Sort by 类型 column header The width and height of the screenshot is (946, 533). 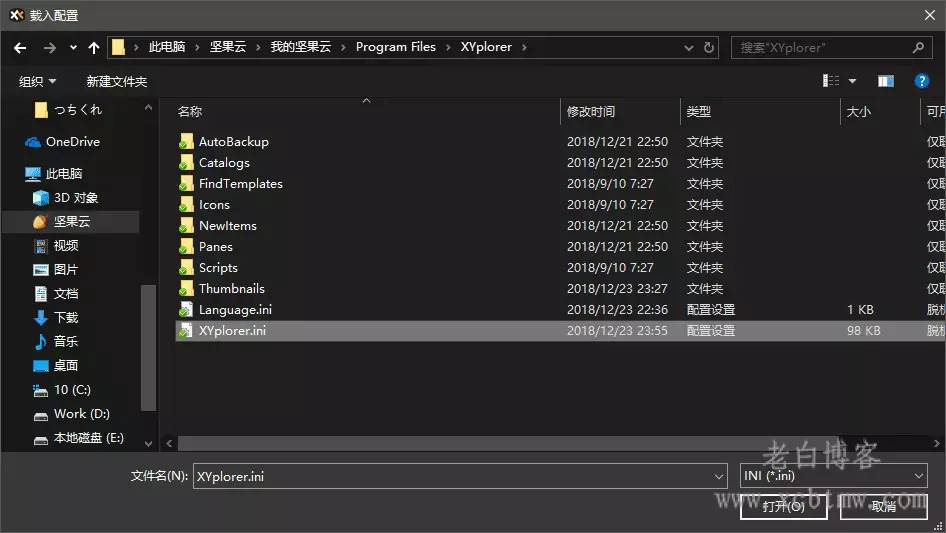click(x=699, y=112)
